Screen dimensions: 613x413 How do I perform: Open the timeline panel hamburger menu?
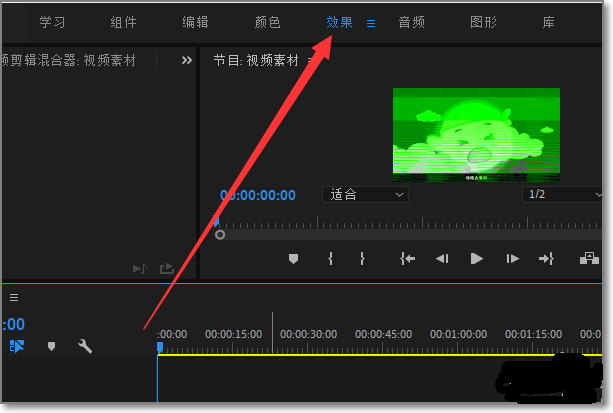[x=14, y=298]
